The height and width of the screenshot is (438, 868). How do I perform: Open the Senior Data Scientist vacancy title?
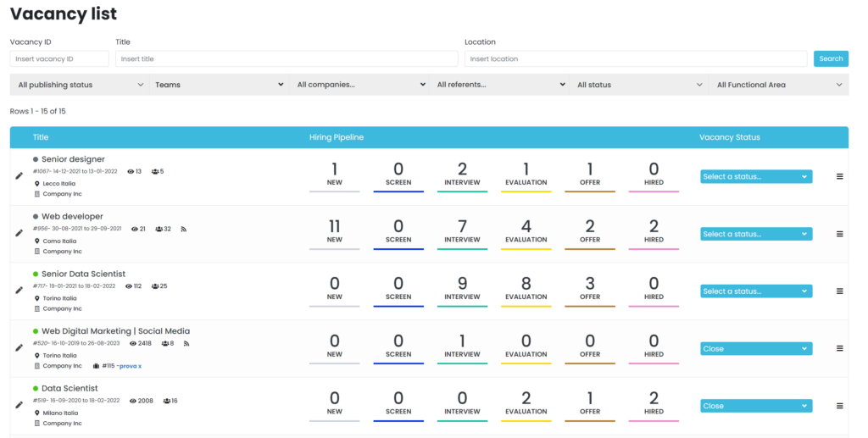click(84, 274)
